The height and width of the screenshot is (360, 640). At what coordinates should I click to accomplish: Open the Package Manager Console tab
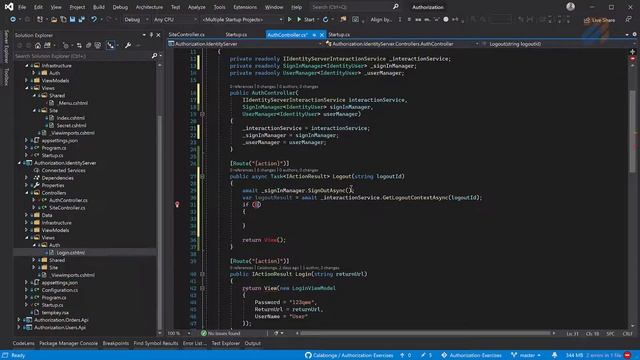(69, 343)
